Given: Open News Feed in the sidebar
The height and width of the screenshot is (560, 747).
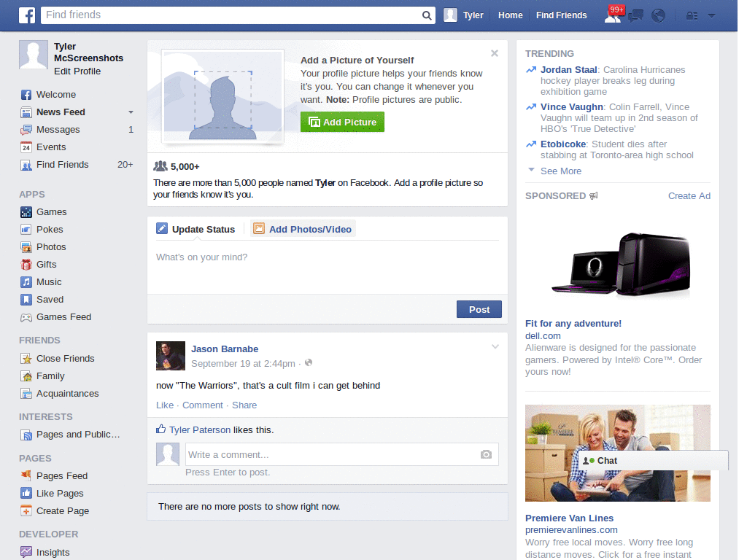Looking at the screenshot, I should (61, 112).
